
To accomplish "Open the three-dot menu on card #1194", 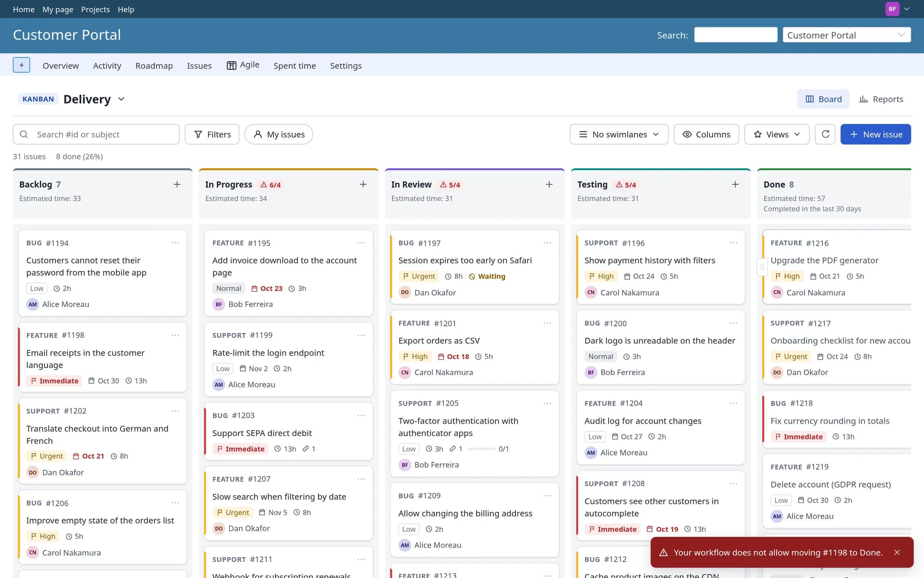I will (x=175, y=243).
